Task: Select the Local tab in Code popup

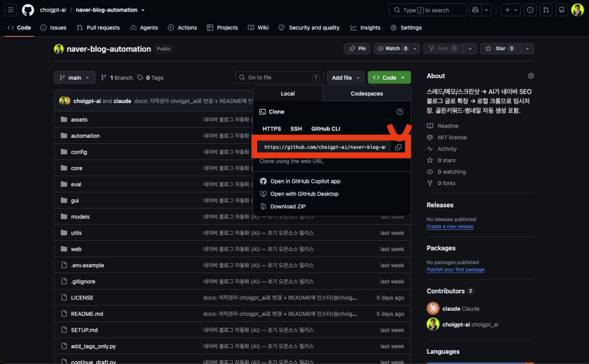Action: point(288,93)
